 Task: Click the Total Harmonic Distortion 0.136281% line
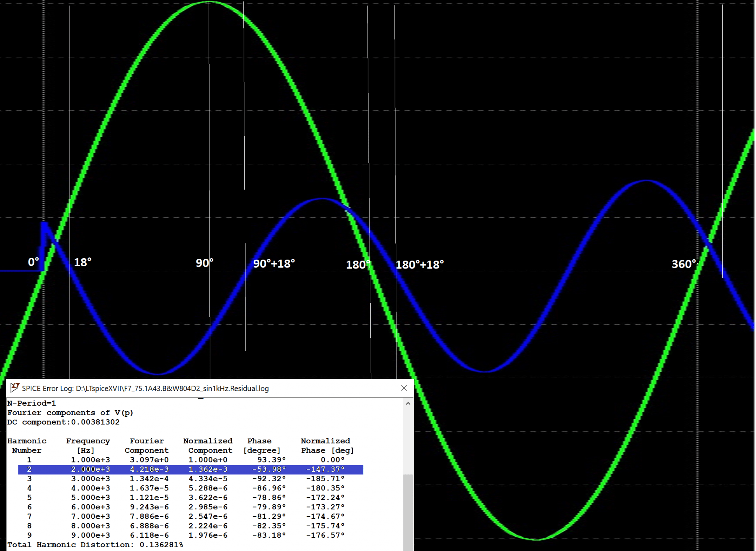(x=95, y=545)
